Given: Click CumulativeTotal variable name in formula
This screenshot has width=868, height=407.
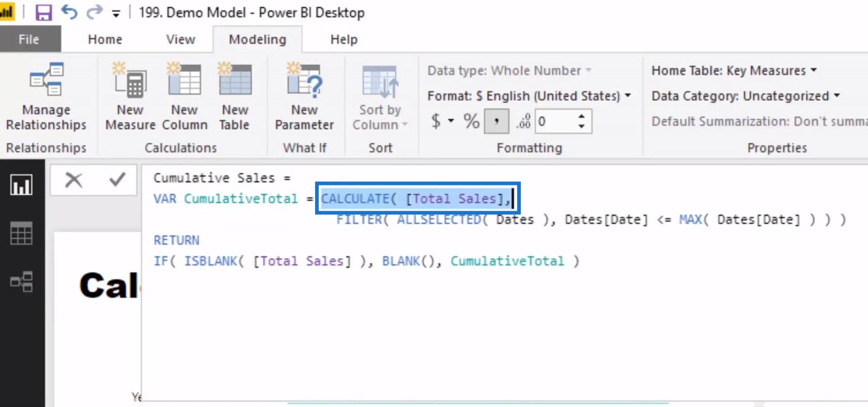Looking at the screenshot, I should [x=241, y=199].
